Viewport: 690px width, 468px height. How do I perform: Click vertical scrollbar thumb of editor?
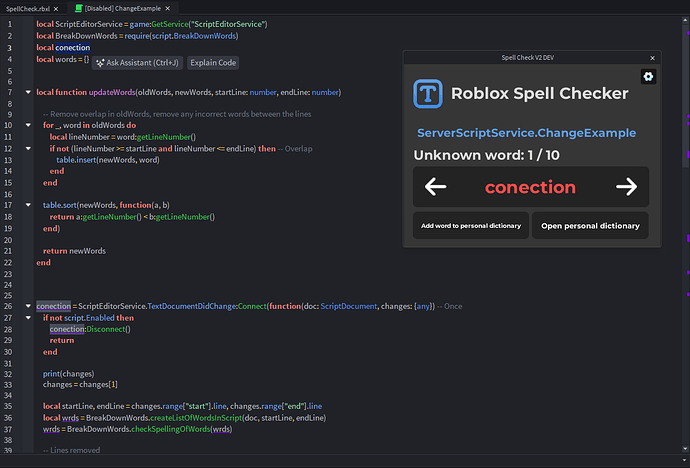pos(685,95)
